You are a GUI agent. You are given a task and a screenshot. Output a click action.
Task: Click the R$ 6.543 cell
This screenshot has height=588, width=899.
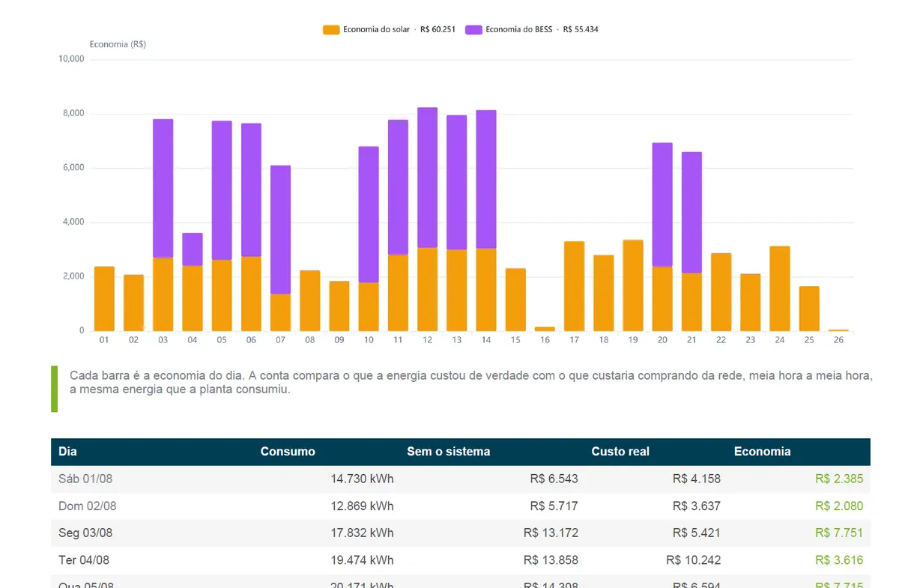554,479
